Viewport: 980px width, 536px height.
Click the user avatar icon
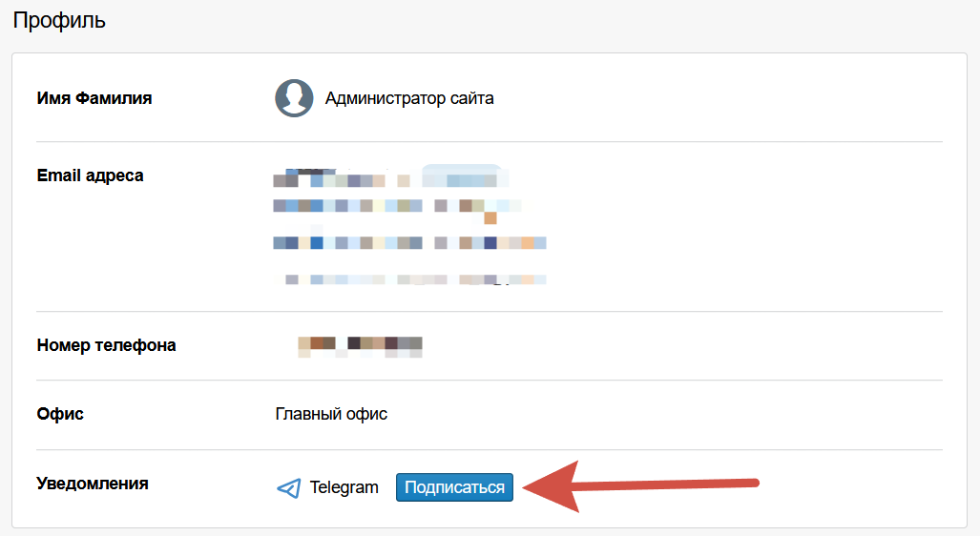coord(294,98)
